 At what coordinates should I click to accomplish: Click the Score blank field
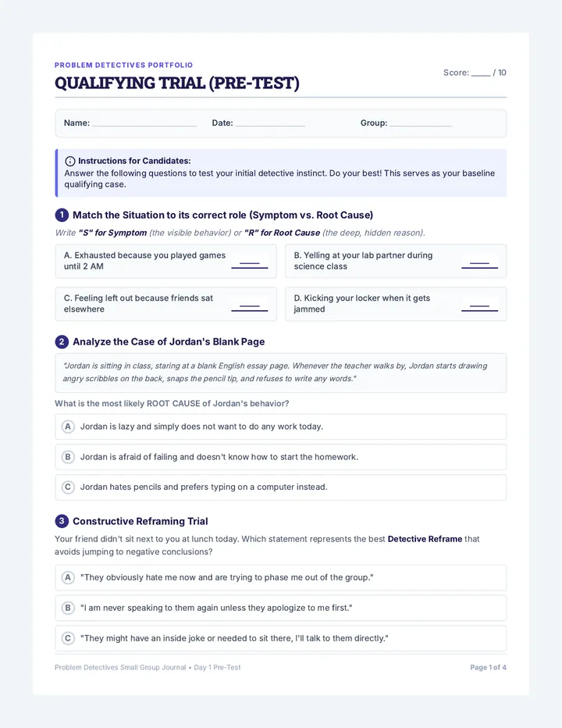[481, 73]
